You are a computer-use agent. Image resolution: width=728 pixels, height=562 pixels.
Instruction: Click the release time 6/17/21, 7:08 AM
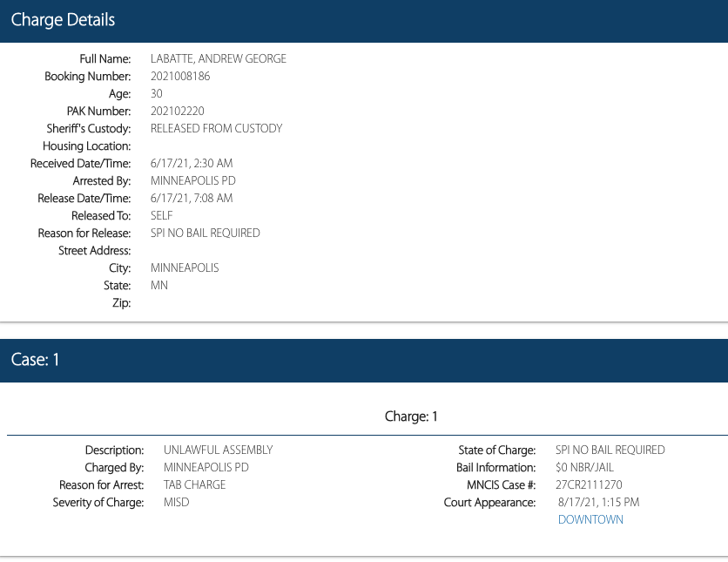pyautogui.click(x=192, y=198)
